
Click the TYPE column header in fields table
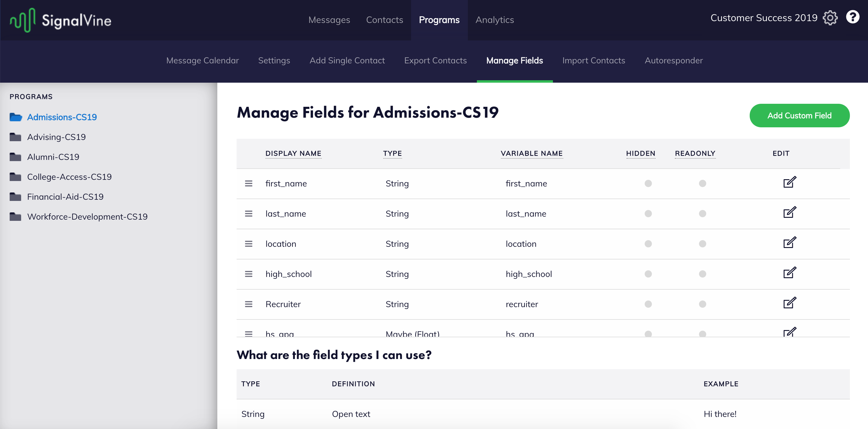click(x=392, y=153)
